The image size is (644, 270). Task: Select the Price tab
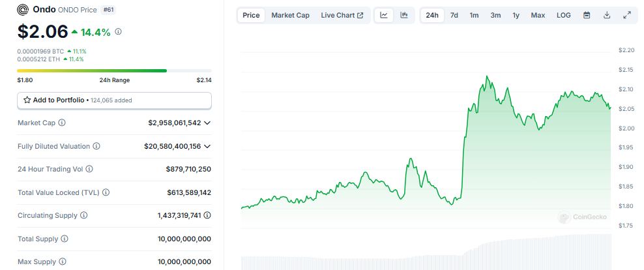coord(251,15)
